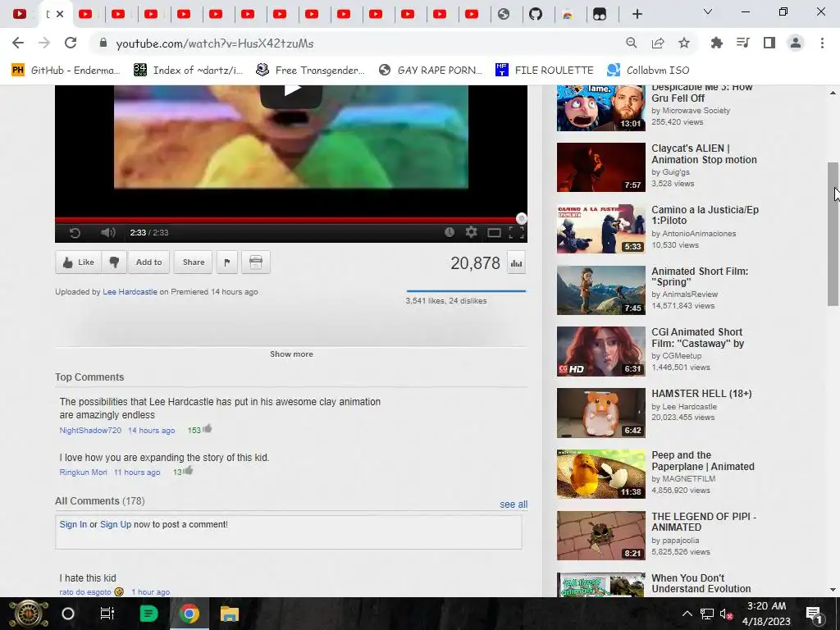Open the Ringkun Mori profile link
Viewport: 840px width, 630px height.
pyautogui.click(x=83, y=472)
